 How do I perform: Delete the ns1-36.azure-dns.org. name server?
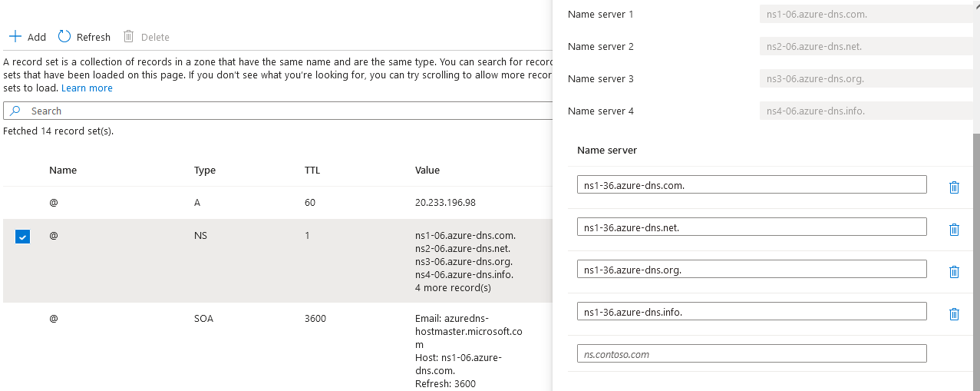tap(954, 271)
